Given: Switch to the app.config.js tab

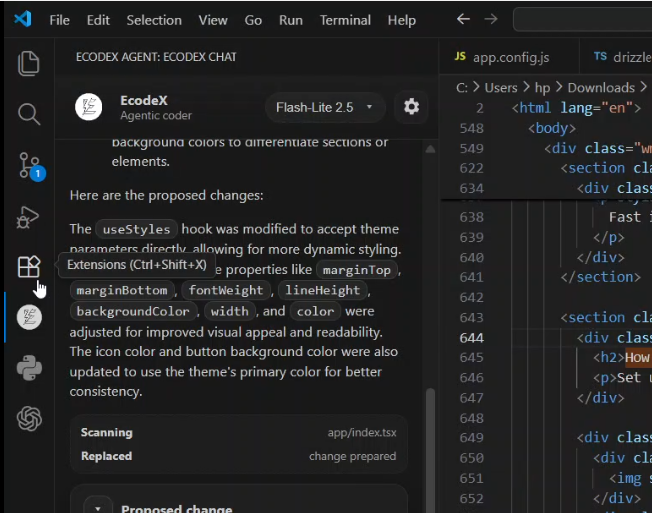Looking at the screenshot, I should click(509, 57).
